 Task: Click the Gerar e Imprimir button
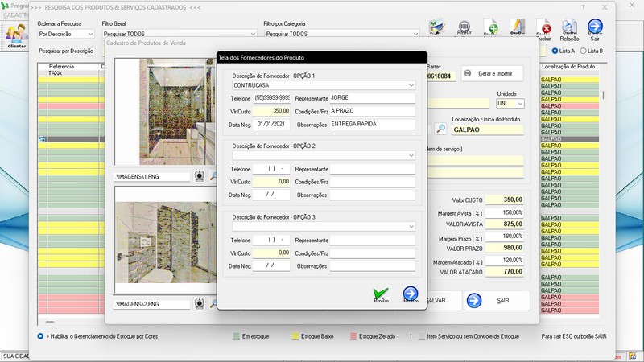[492, 74]
